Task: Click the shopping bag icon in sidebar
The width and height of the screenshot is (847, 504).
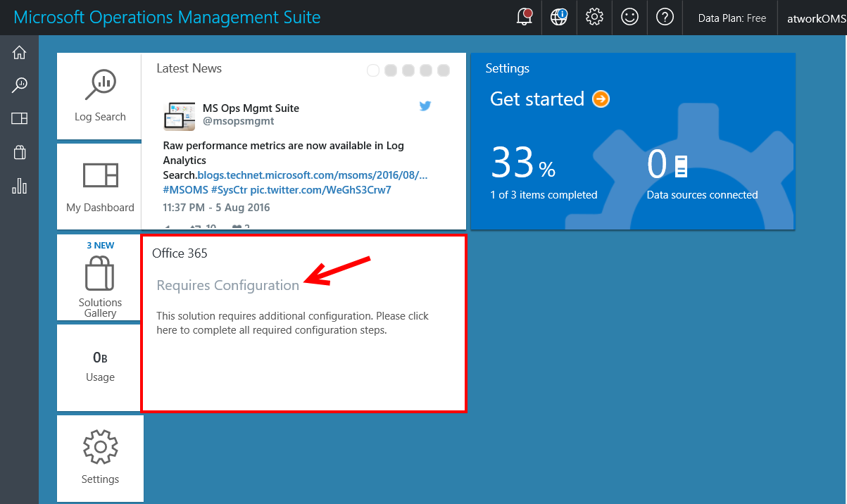Action: coord(19,152)
